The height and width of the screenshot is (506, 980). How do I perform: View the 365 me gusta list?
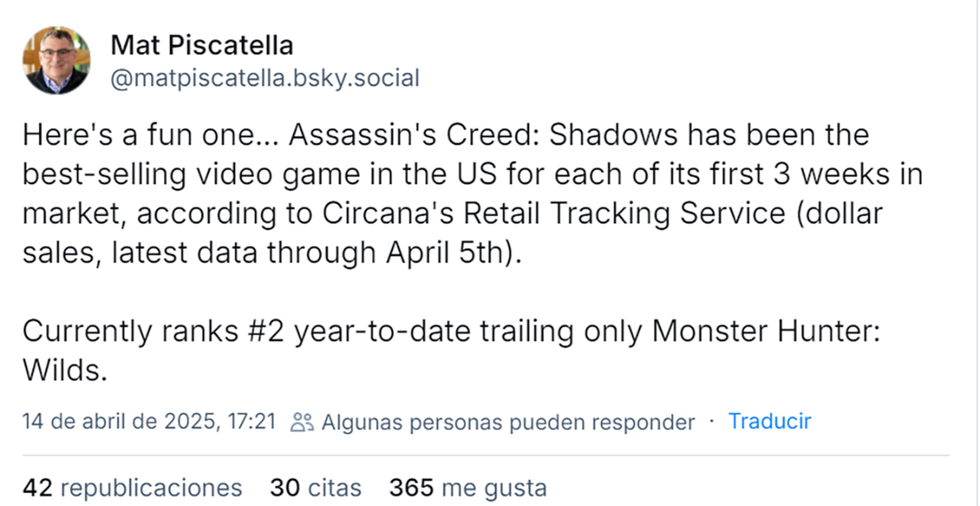pyautogui.click(x=468, y=488)
